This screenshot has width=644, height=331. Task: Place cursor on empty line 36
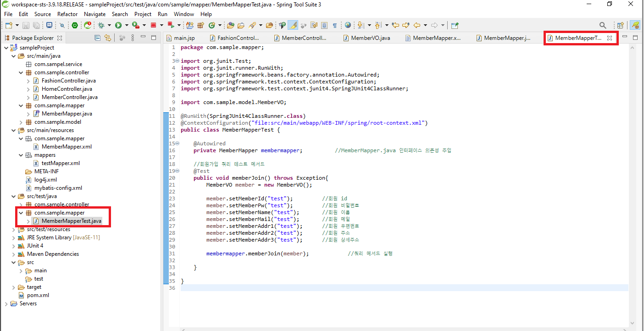404,288
